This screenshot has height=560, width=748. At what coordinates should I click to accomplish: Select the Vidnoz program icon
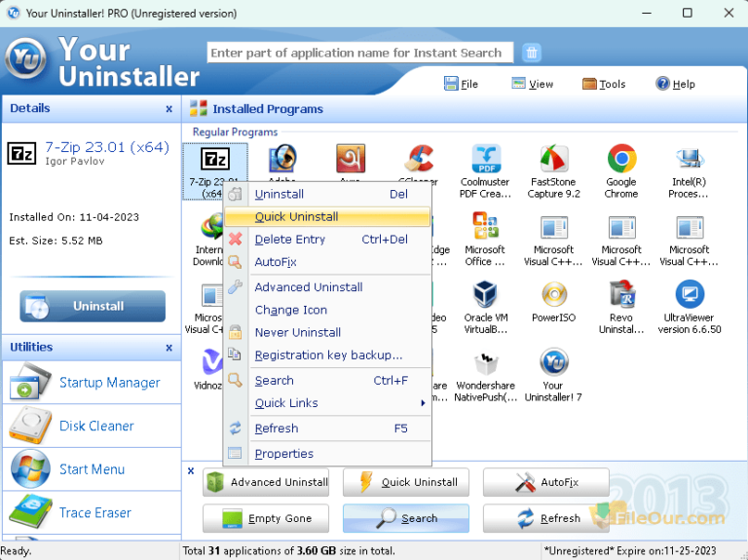[x=211, y=362]
